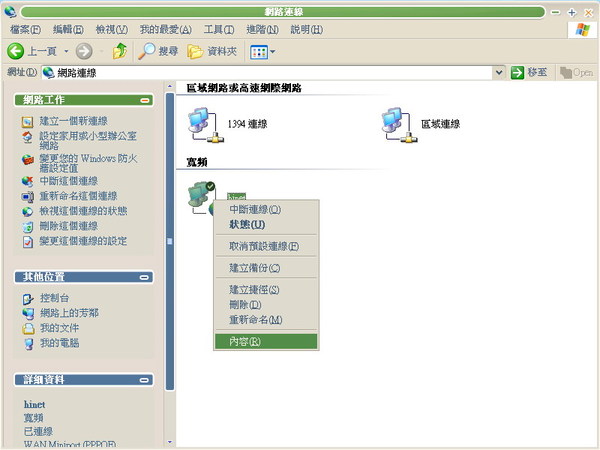Collapse the 網路工作 task panel
The image size is (600, 450).
pyautogui.click(x=145, y=100)
